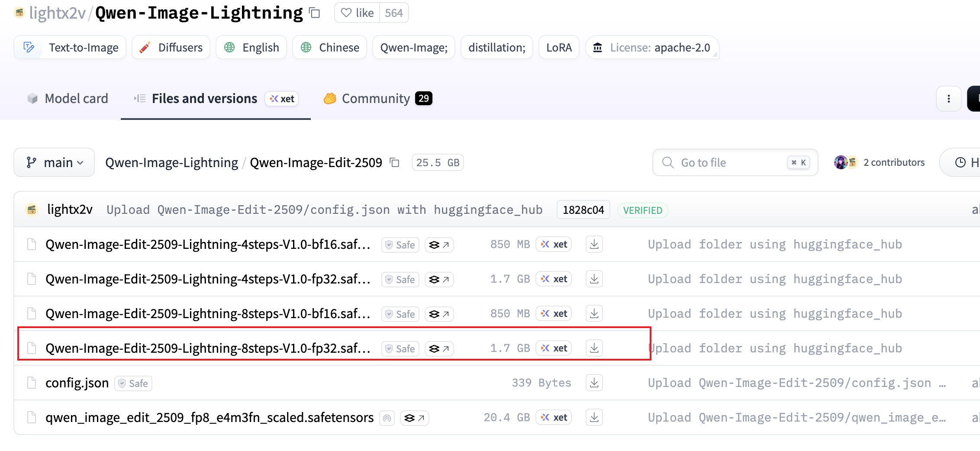Screen dimensions: 980x451
Task: Filter by the Chinese language tag
Action: (x=330, y=47)
